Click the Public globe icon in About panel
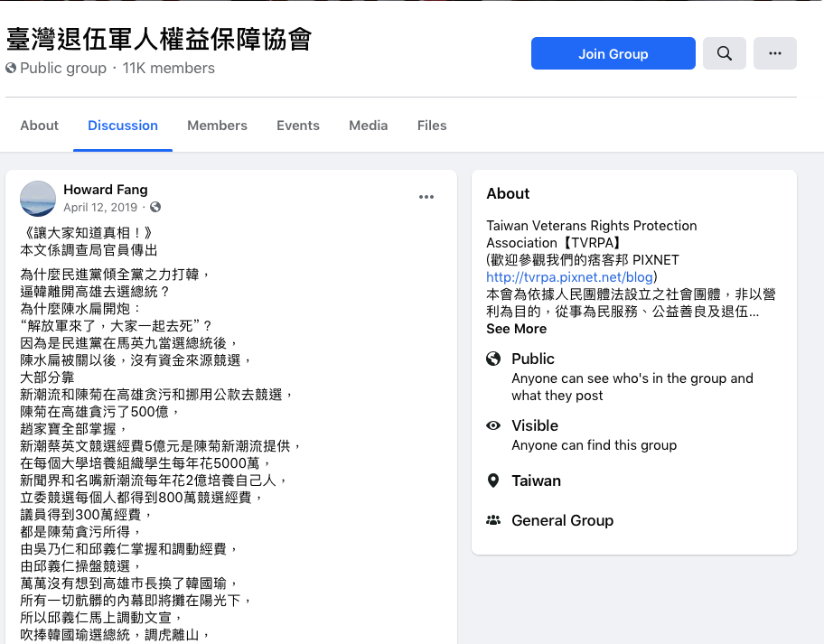The image size is (824, 644). pyautogui.click(x=493, y=359)
